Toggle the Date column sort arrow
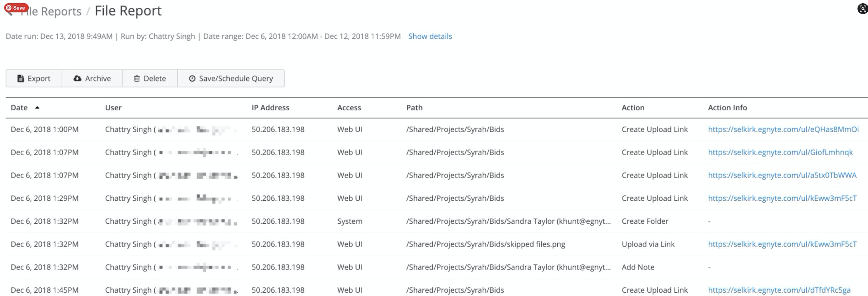 pos(38,108)
